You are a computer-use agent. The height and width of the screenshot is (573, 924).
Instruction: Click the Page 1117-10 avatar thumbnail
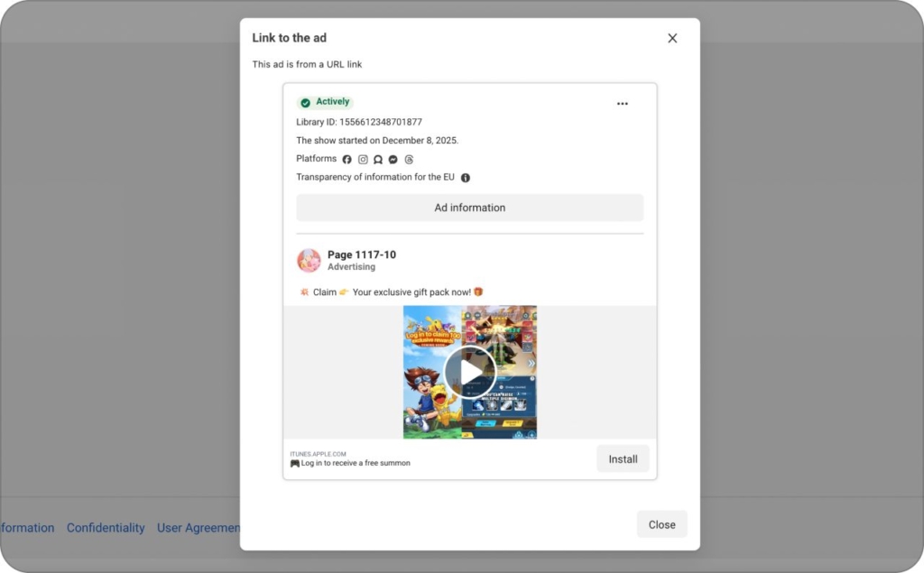(309, 260)
